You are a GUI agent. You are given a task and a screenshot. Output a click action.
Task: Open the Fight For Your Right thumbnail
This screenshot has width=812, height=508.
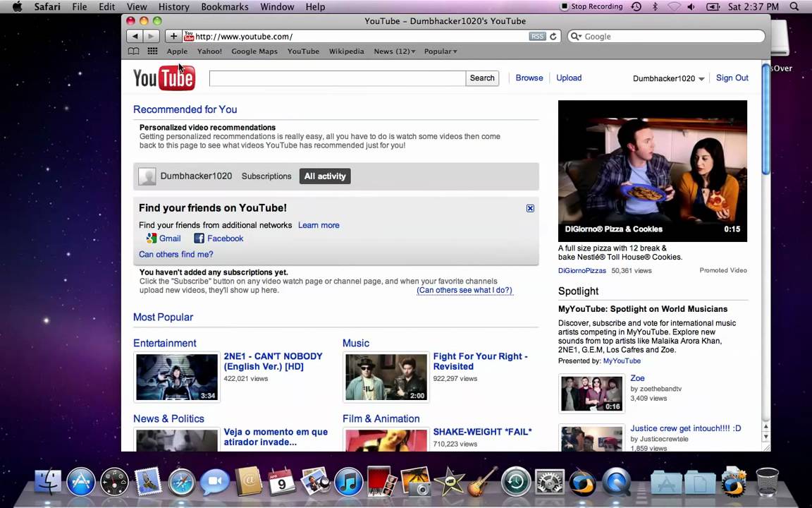click(x=386, y=377)
